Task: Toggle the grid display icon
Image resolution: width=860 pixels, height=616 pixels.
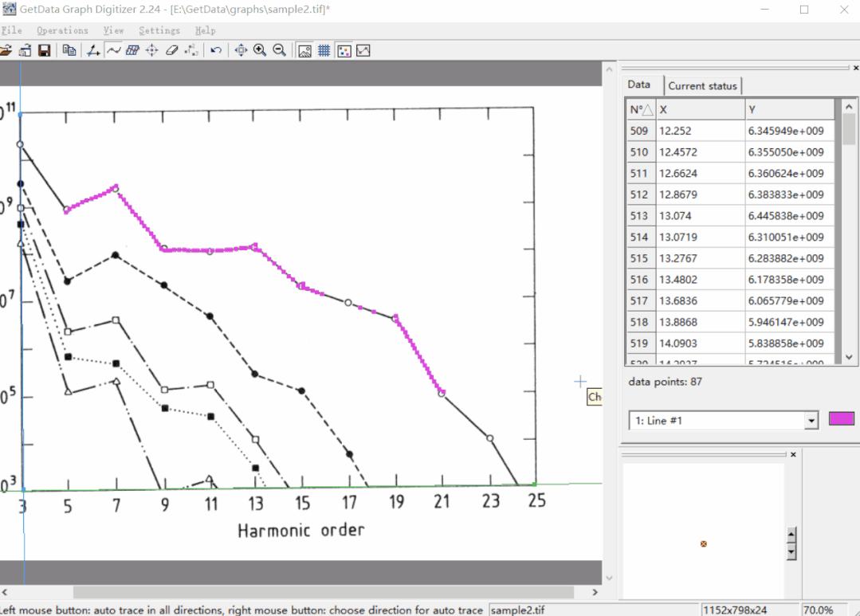Action: [324, 50]
